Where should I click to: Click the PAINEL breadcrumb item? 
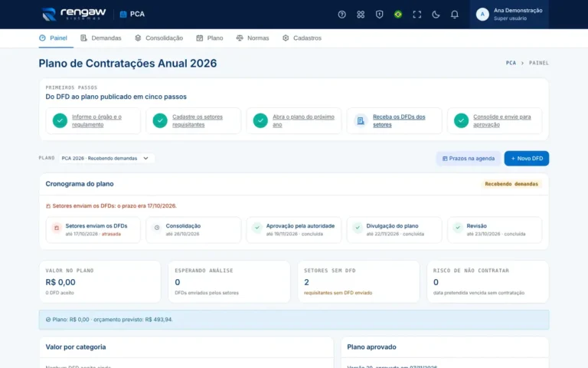[538, 63]
